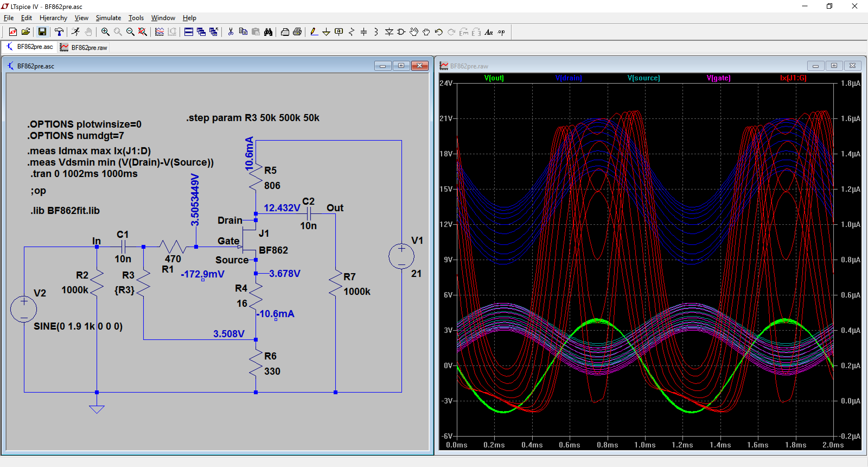Open the View menu
Screen dimensions: 868x467
81,18
